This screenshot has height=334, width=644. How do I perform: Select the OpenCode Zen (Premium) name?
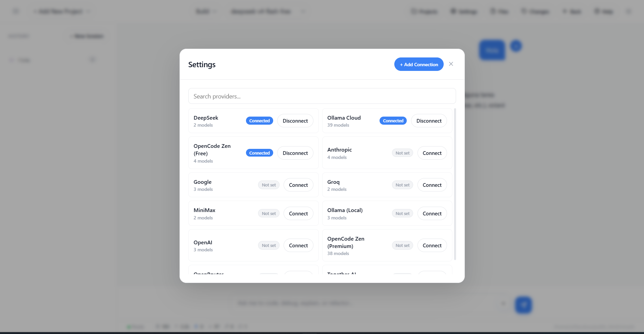346,242
